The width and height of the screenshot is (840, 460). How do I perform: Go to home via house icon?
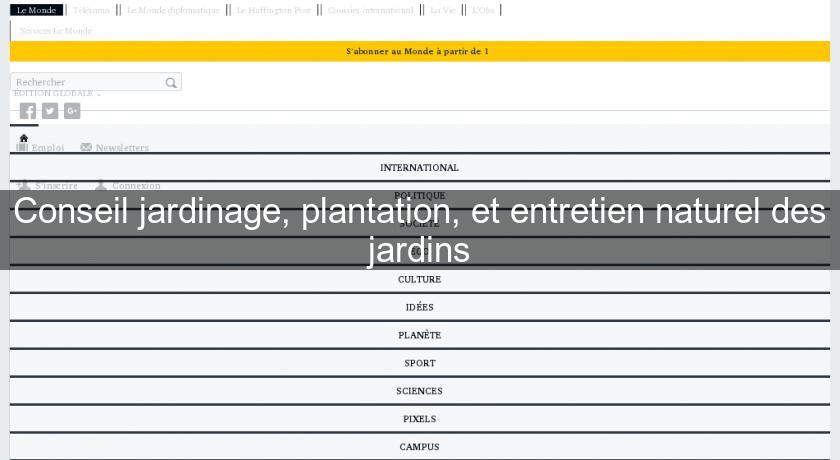23,138
